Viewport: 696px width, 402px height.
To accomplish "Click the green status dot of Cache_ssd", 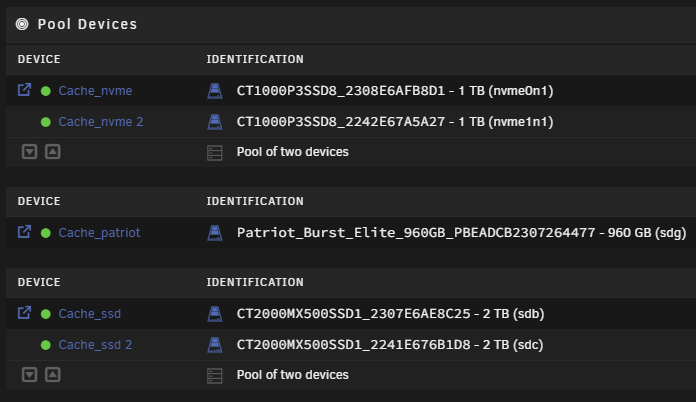I will pos(46,314).
